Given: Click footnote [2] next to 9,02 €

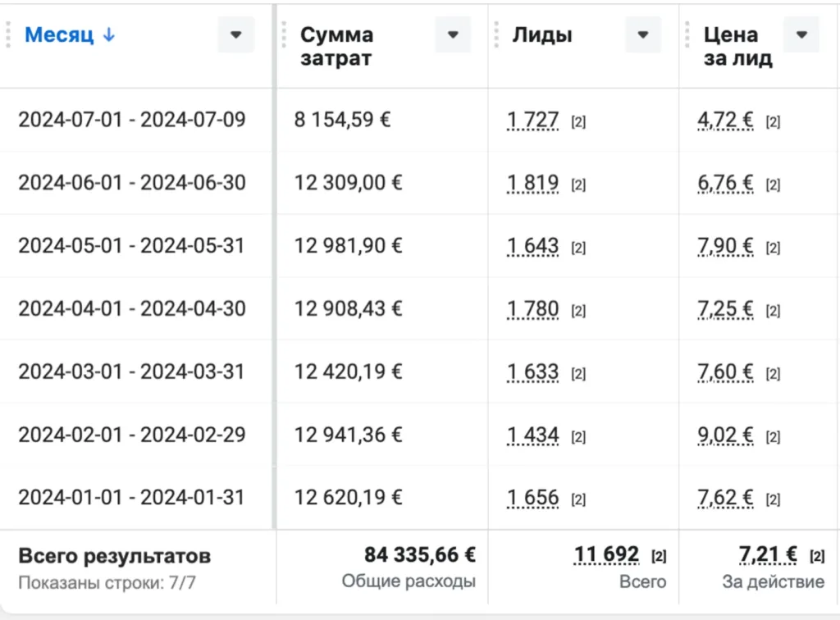Looking at the screenshot, I should click(x=773, y=437).
